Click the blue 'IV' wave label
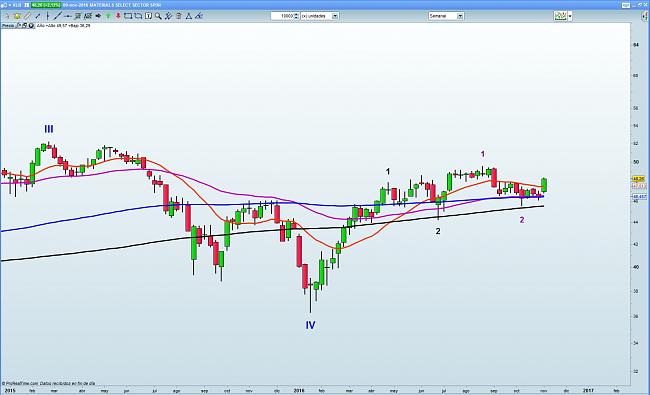The width and height of the screenshot is (650, 395). point(310,325)
